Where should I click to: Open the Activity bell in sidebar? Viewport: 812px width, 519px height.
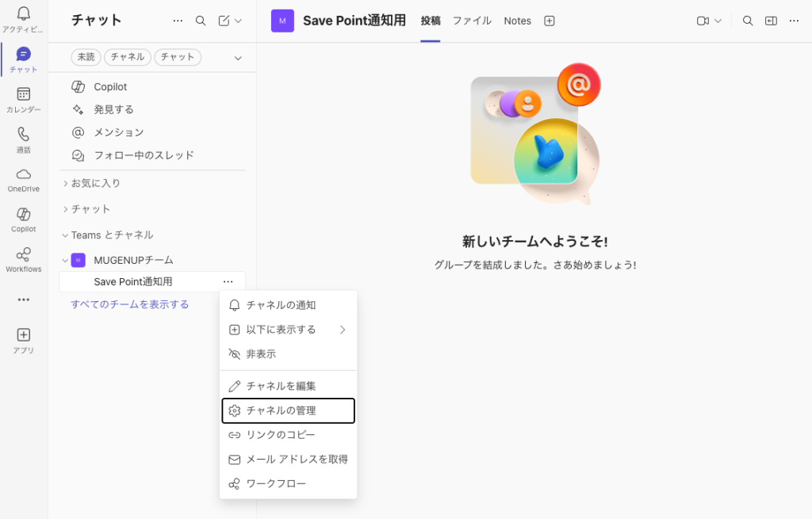(23, 14)
